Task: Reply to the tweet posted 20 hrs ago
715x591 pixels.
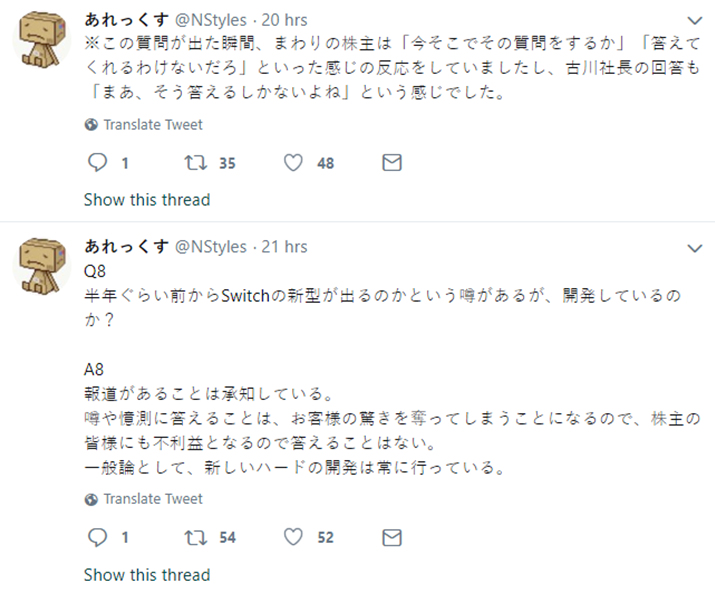Action: coord(97,163)
